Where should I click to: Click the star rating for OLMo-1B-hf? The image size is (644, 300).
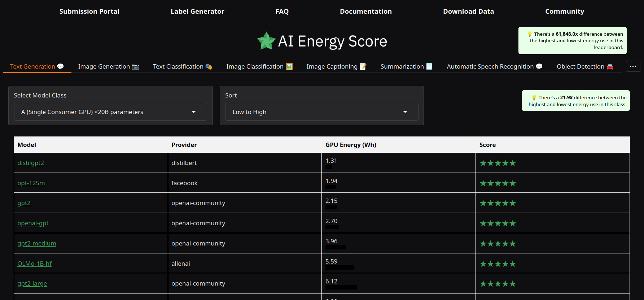(x=498, y=264)
